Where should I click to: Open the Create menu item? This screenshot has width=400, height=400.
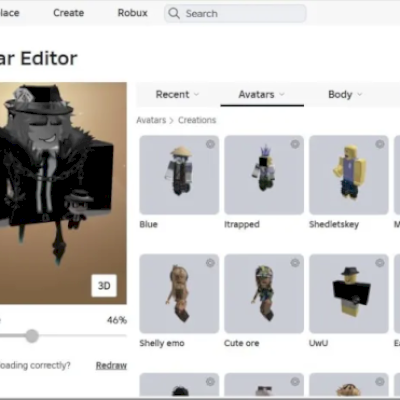point(69,13)
